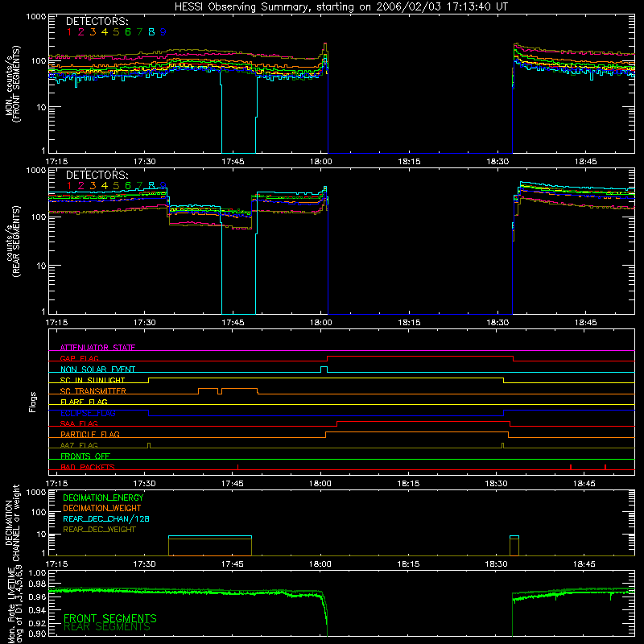Click orange detector 3 in rear segments legend
Screen dimensions: 644x644
[93, 186]
